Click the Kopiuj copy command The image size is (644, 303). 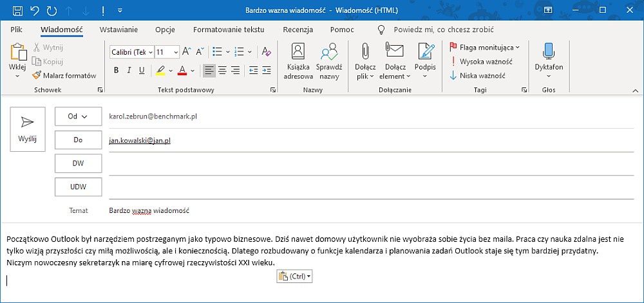point(48,62)
